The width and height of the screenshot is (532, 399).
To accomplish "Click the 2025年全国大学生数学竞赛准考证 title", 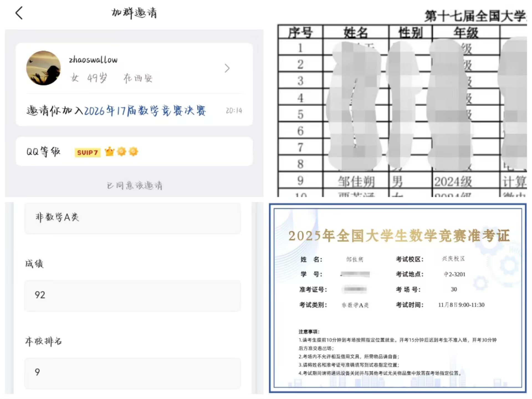I will tap(399, 236).
